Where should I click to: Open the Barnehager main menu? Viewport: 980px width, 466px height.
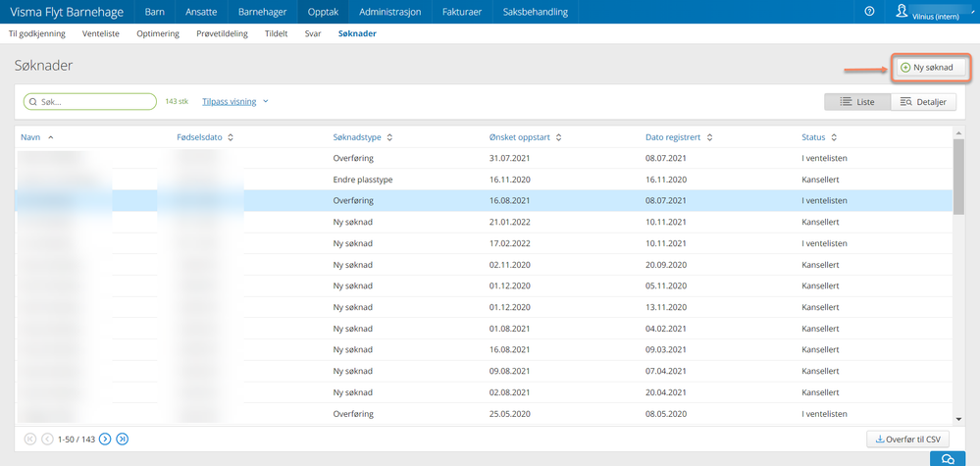coord(263,12)
